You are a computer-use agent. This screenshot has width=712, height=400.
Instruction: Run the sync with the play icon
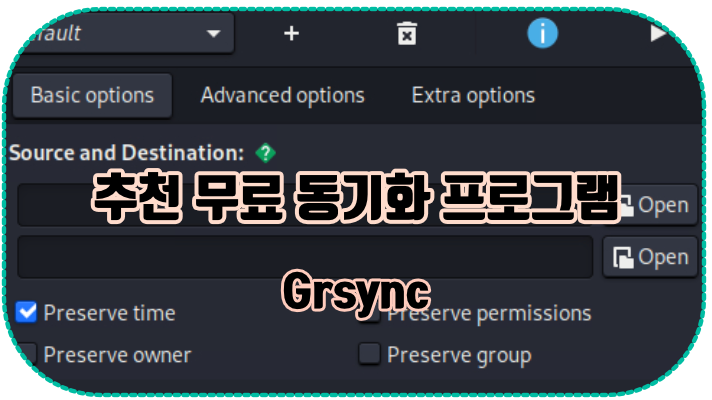click(658, 33)
